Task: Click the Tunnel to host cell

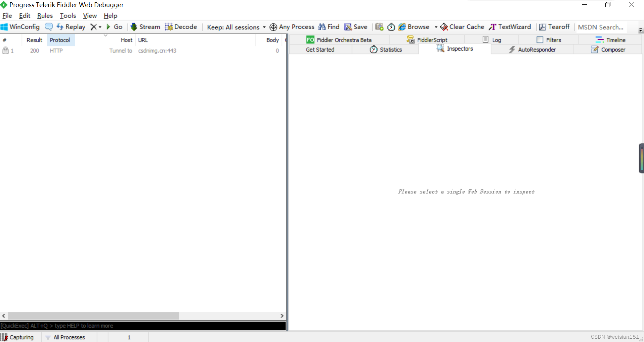Action: [121, 51]
